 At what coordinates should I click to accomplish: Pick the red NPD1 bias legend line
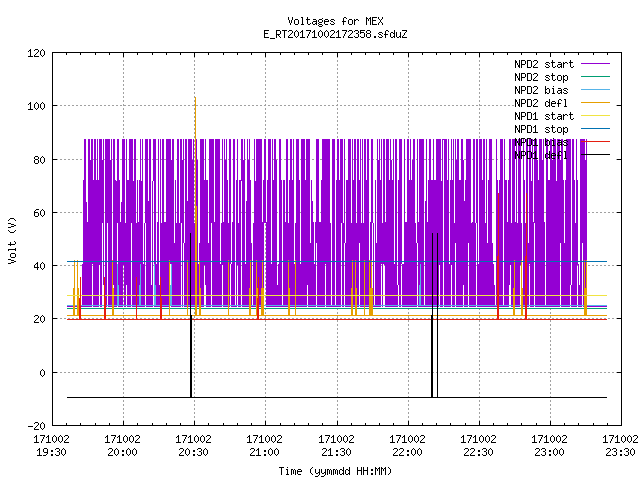[x=596, y=142]
